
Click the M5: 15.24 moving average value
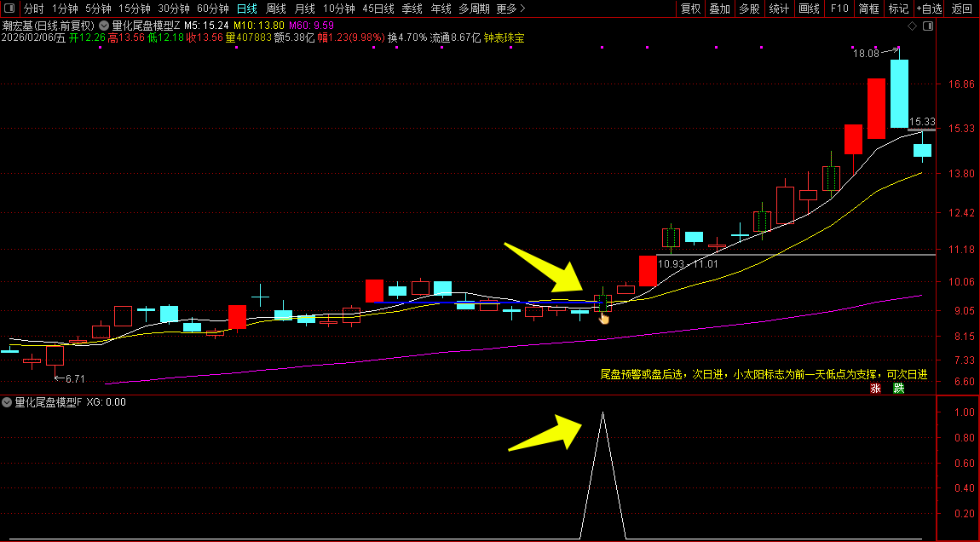[x=206, y=26]
